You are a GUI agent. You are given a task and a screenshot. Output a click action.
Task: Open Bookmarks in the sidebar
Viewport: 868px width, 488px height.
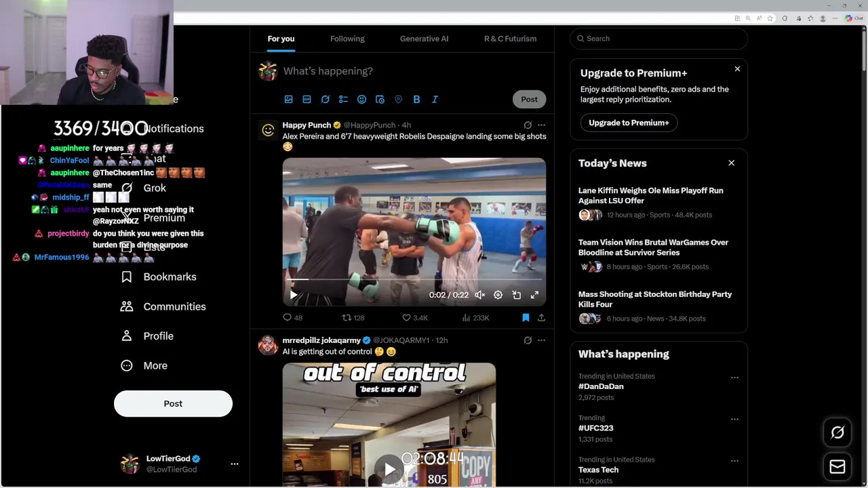coord(159,277)
